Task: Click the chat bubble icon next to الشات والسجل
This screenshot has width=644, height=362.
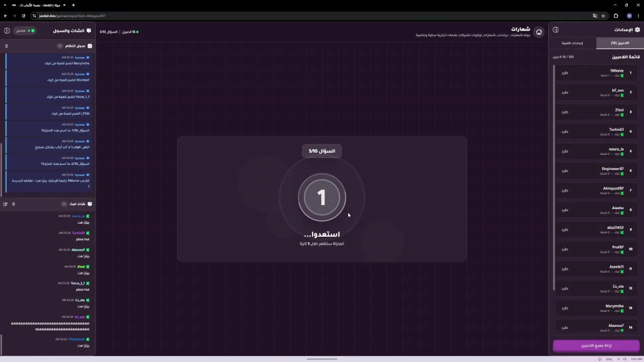Action: [x=89, y=31]
